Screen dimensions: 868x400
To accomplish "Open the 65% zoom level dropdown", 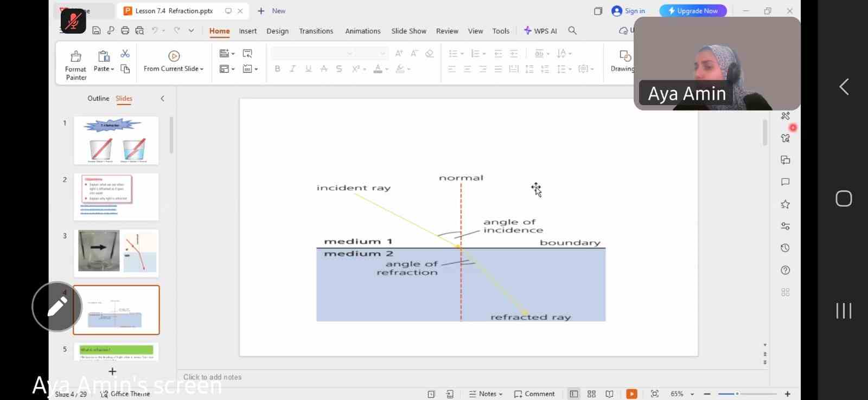I will (x=692, y=394).
